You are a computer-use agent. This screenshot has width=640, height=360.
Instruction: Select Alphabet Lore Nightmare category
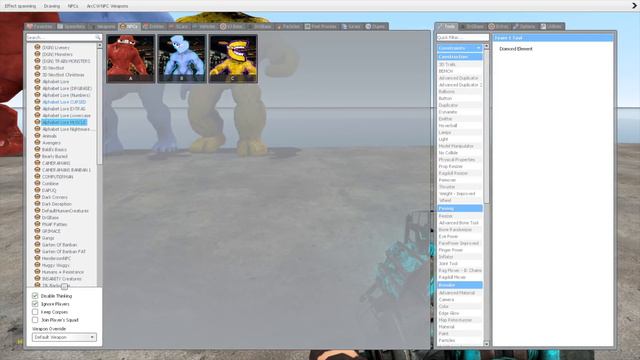66,129
